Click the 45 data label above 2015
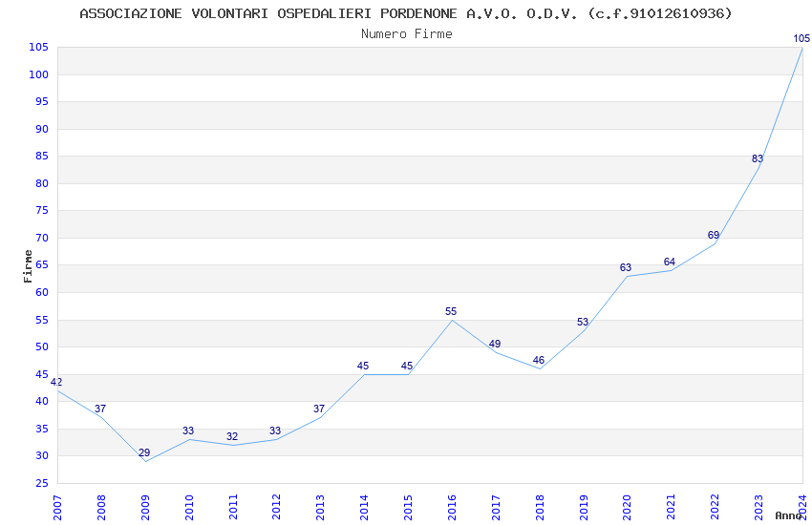The width and height of the screenshot is (812, 525). click(x=407, y=367)
